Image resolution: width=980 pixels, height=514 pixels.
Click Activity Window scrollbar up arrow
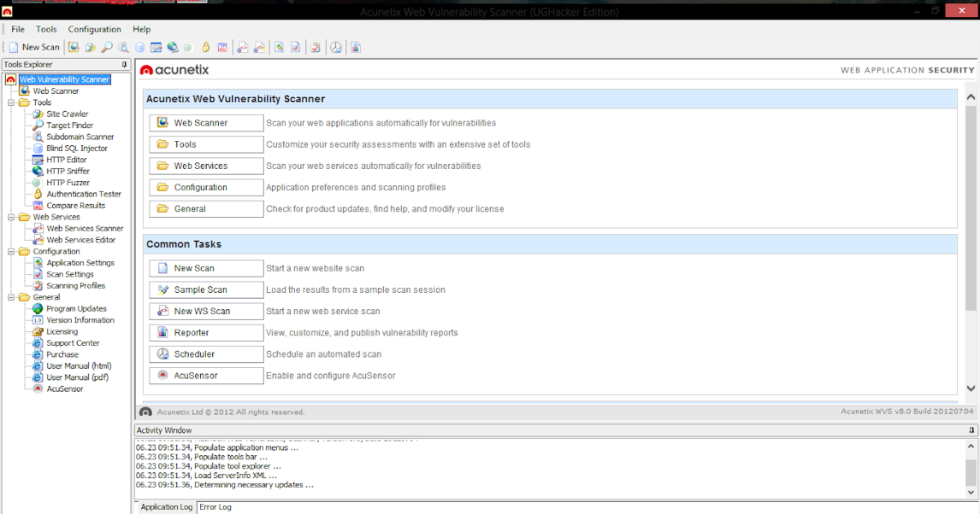point(970,446)
